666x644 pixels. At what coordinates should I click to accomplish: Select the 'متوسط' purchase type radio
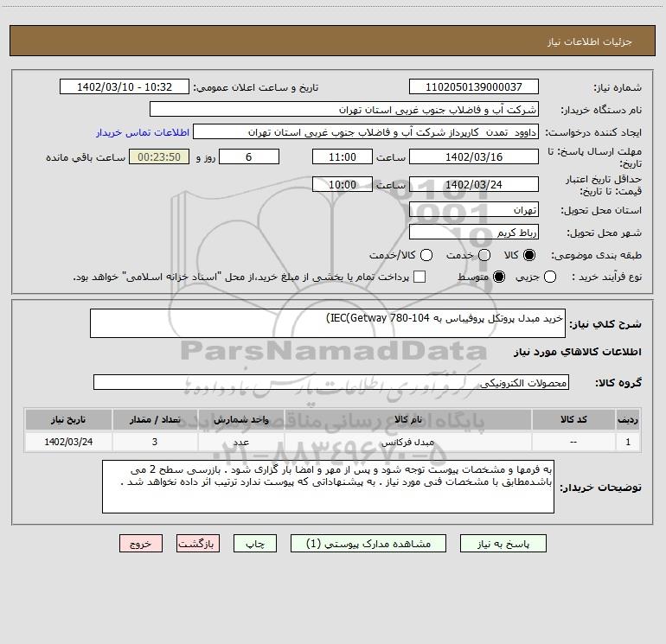tap(499, 277)
